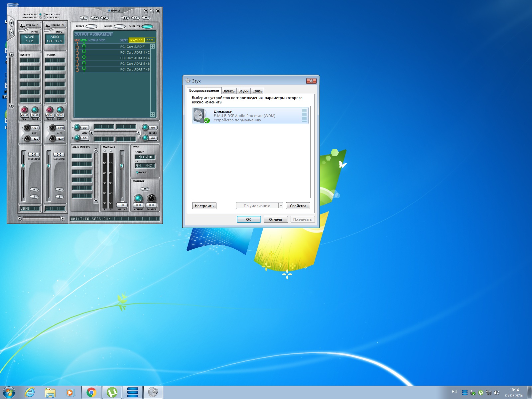Click the Return 2 teal knob
The width and height of the screenshot is (532, 399).
tap(145, 138)
